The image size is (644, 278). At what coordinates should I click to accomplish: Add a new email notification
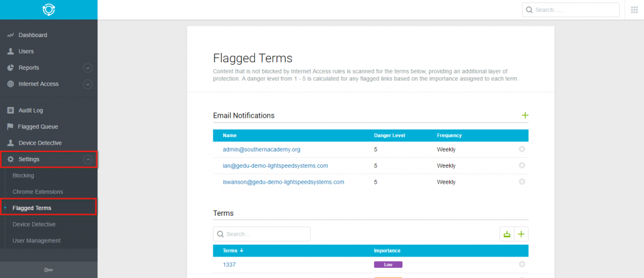pyautogui.click(x=525, y=115)
